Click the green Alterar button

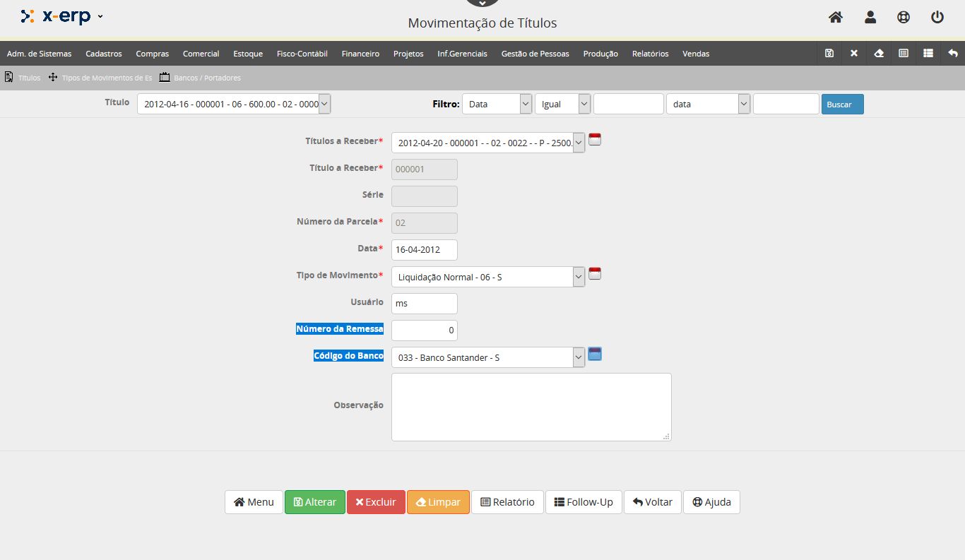click(x=315, y=502)
